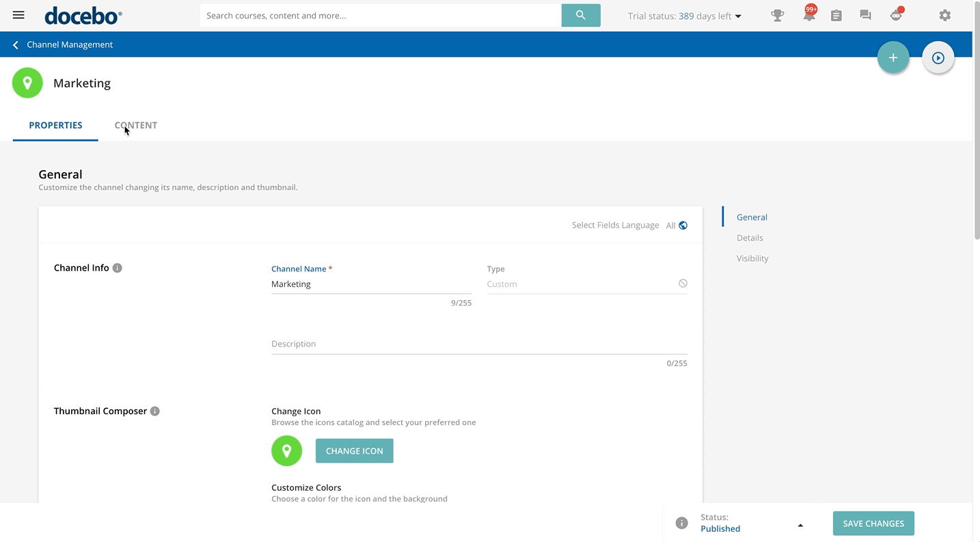980x542 pixels.
Task: Open the hamburger main menu
Action: (18, 15)
